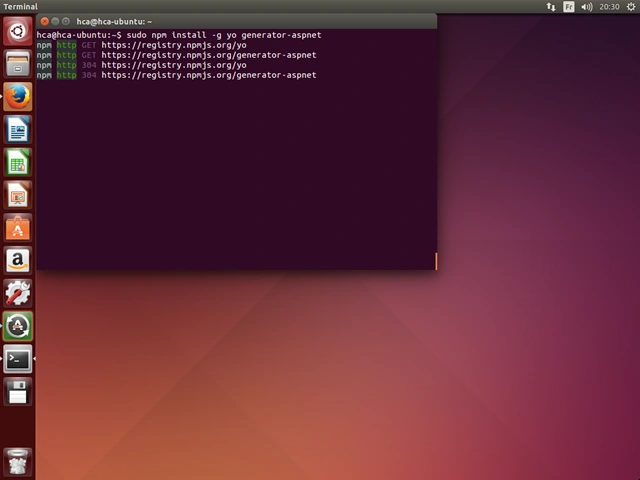
Task: Open Ubuntu Software Center
Action: tap(18, 228)
